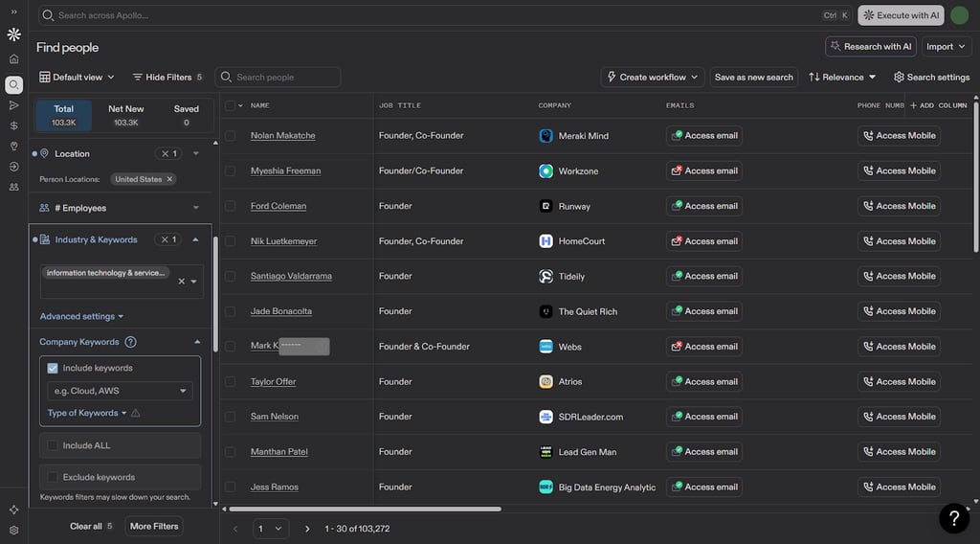The height and width of the screenshot is (544, 980).
Task: Click the Meraki Mind company logo
Action: [x=546, y=136]
